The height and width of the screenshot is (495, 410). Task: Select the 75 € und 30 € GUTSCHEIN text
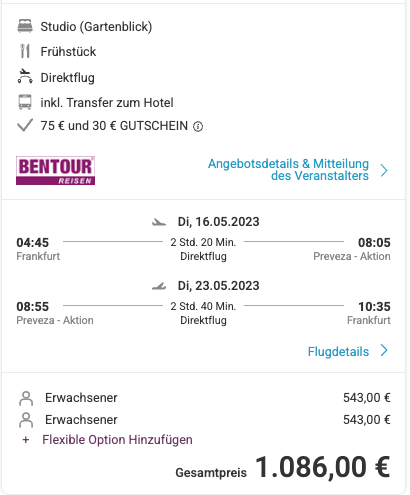(x=114, y=126)
